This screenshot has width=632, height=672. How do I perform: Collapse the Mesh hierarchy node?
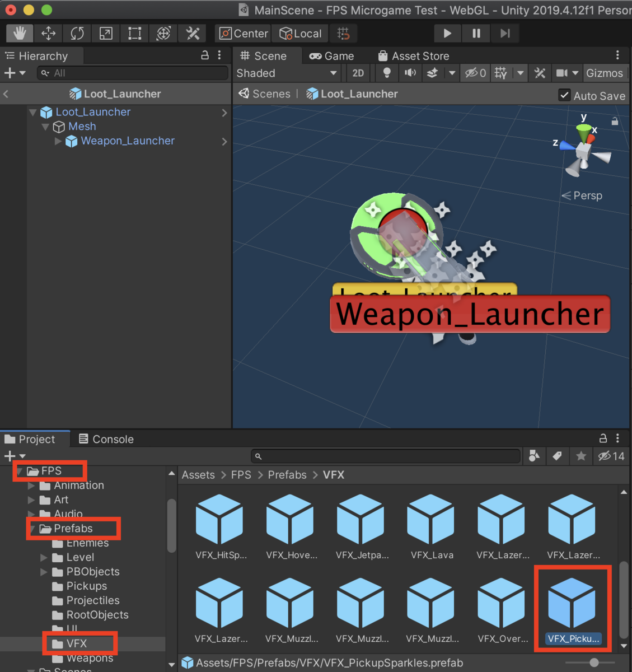point(45,127)
